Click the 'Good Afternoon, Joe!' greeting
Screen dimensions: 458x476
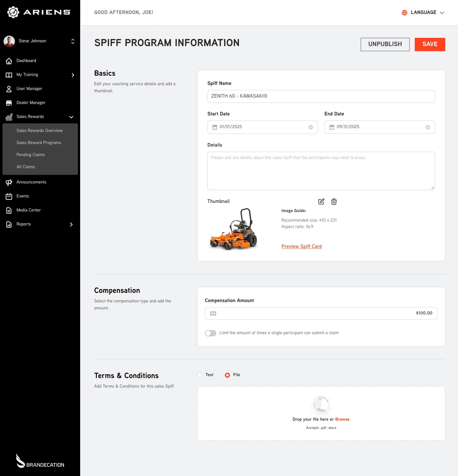[124, 12]
